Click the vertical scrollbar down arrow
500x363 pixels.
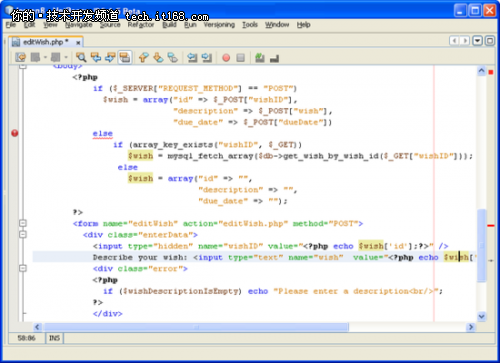point(481,316)
